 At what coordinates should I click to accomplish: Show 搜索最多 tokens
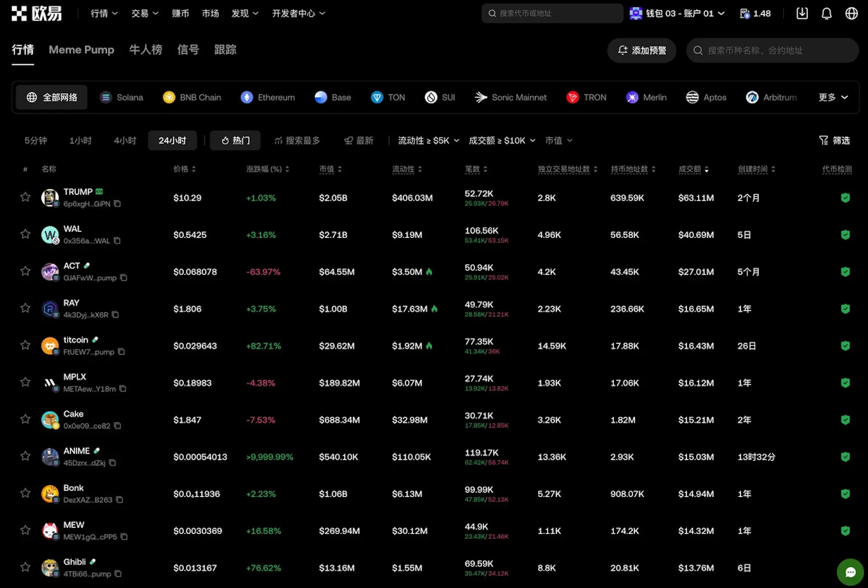pos(297,140)
